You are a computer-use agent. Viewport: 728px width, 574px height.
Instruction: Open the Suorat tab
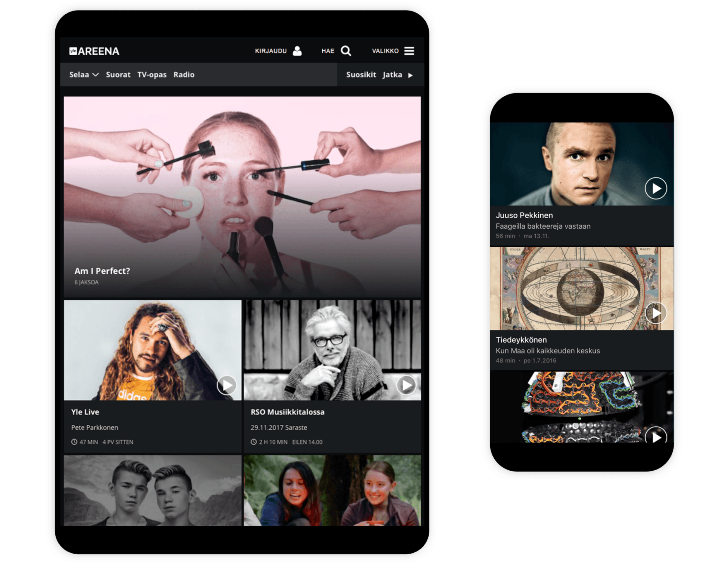(118, 75)
